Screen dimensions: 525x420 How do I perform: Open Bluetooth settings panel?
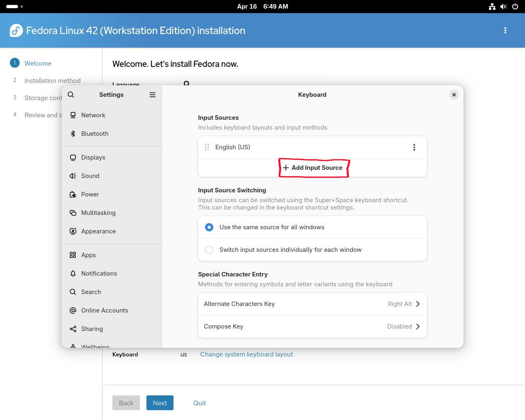pos(112,134)
